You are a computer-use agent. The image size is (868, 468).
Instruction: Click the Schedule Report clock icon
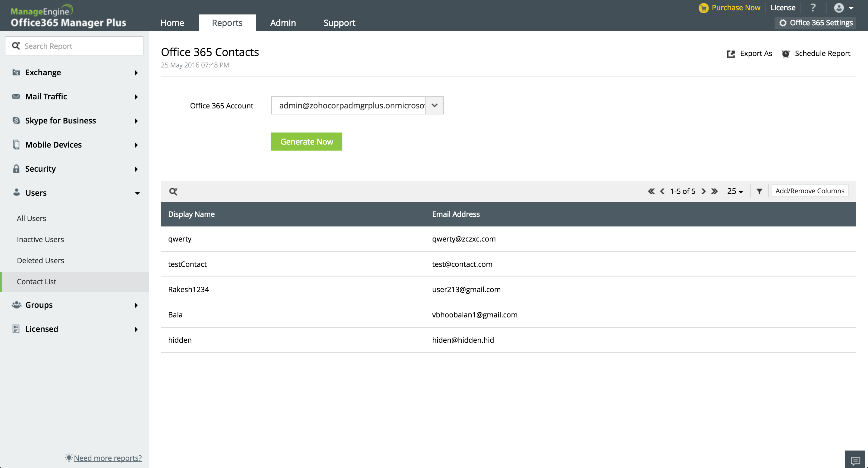785,54
